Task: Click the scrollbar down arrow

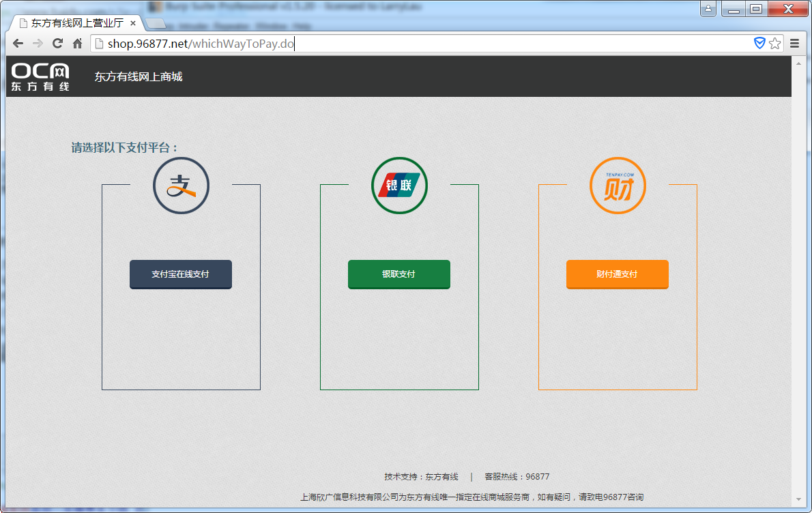Action: tap(798, 499)
